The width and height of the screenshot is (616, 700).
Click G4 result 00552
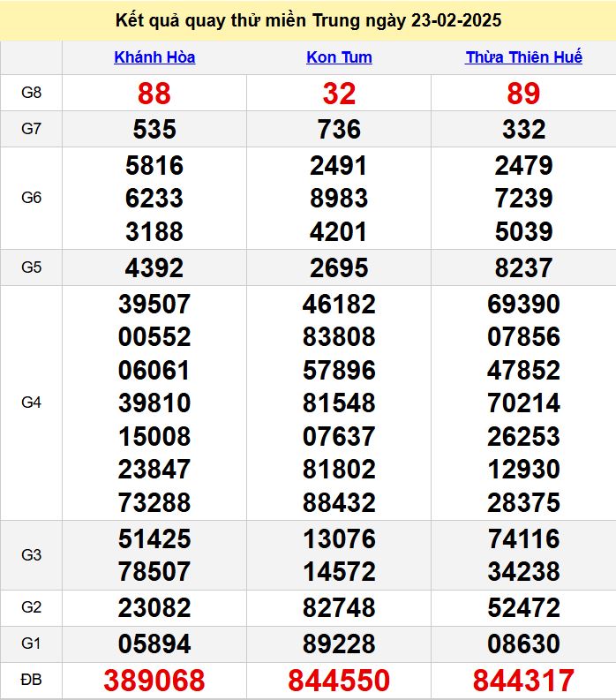click(x=154, y=336)
